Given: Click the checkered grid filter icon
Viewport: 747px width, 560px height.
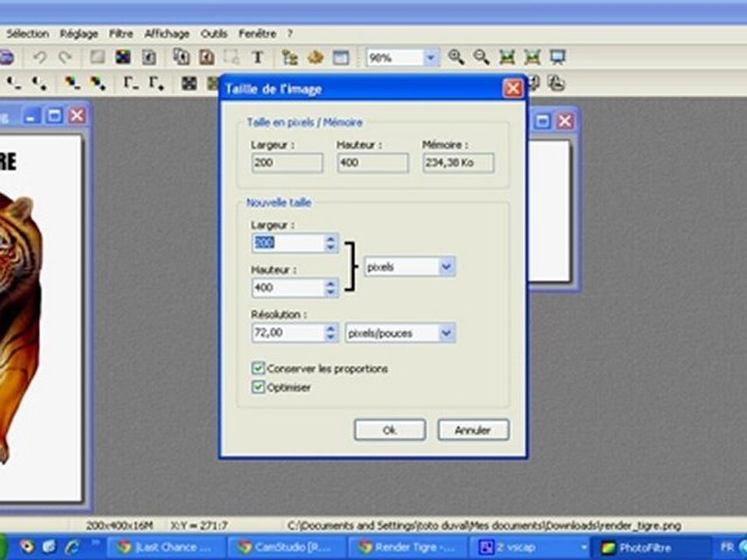Looking at the screenshot, I should 189,84.
